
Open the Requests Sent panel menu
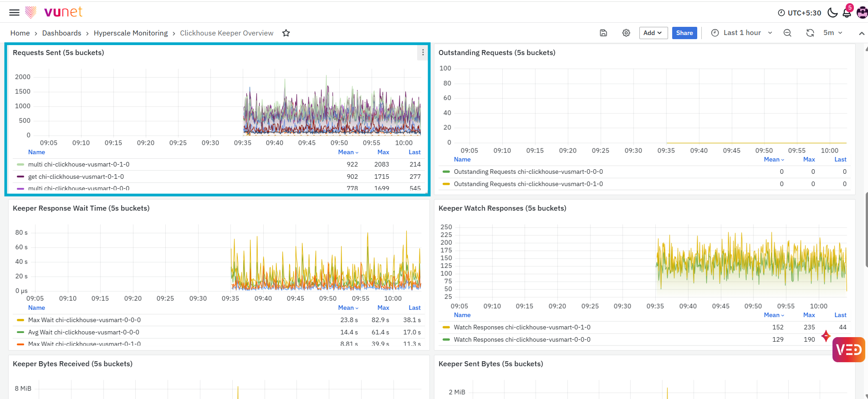tap(423, 52)
